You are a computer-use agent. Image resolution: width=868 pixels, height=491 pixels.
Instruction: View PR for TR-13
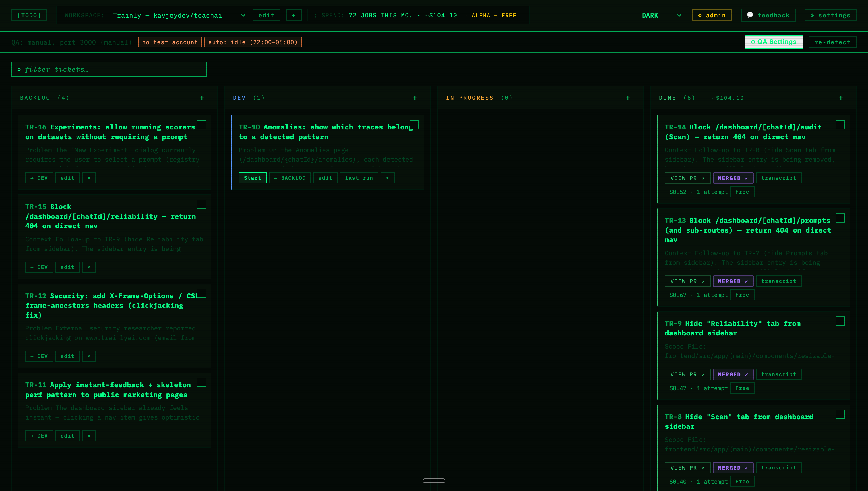[688, 281]
